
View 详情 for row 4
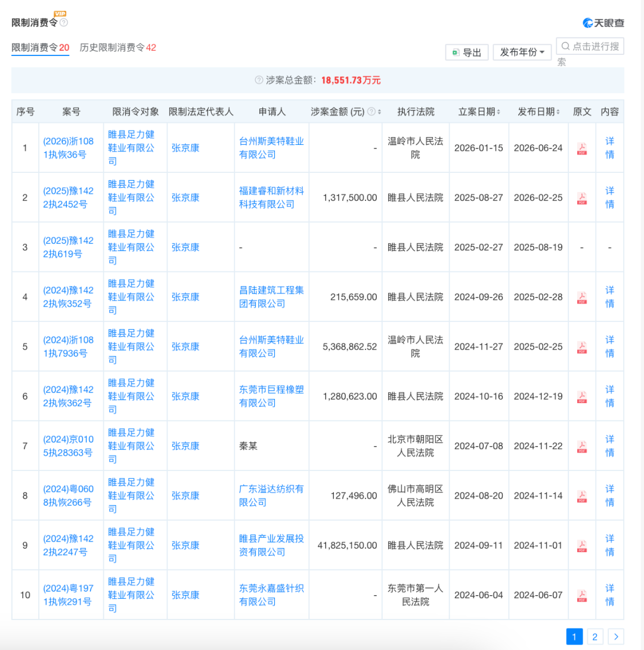pyautogui.click(x=609, y=297)
